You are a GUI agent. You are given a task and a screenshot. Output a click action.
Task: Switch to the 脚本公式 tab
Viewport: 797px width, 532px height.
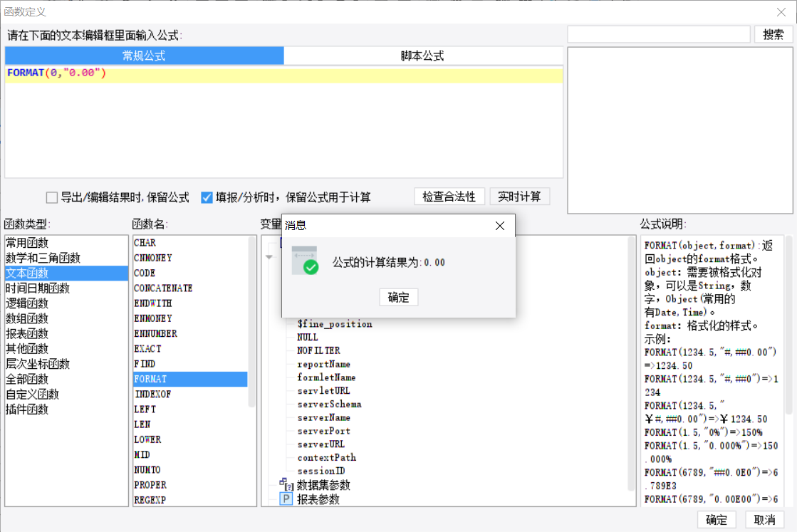(423, 56)
